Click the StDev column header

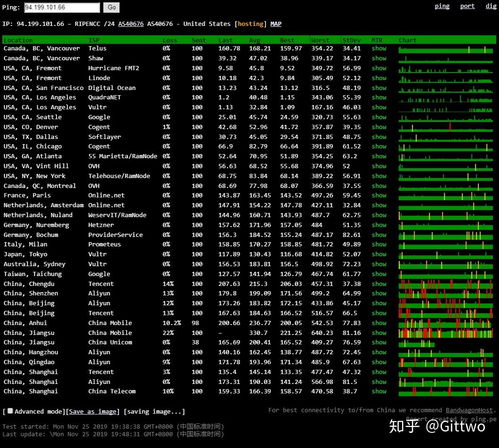pos(352,40)
